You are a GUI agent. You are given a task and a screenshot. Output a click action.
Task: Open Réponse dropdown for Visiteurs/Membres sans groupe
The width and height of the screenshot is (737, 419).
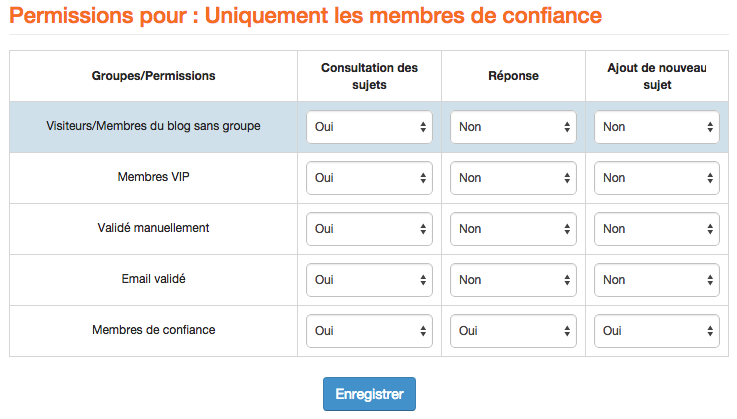click(x=513, y=127)
